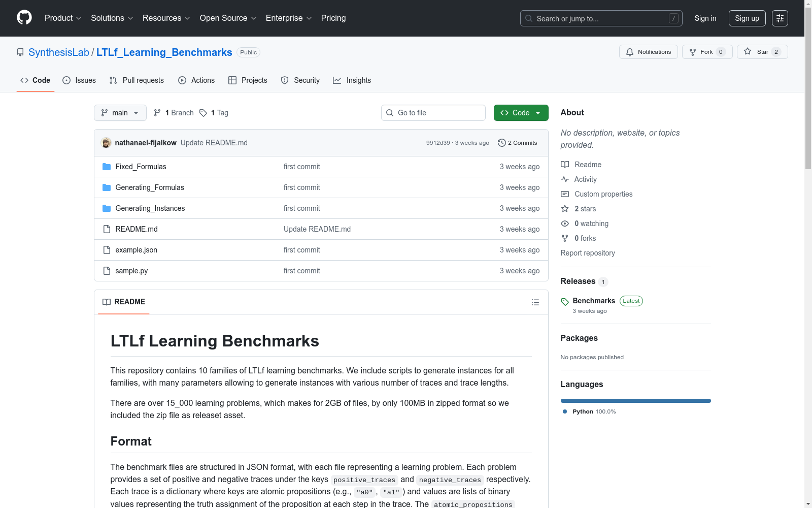Switch to the Projects tab
This screenshot has height=508, width=812.
click(248, 80)
